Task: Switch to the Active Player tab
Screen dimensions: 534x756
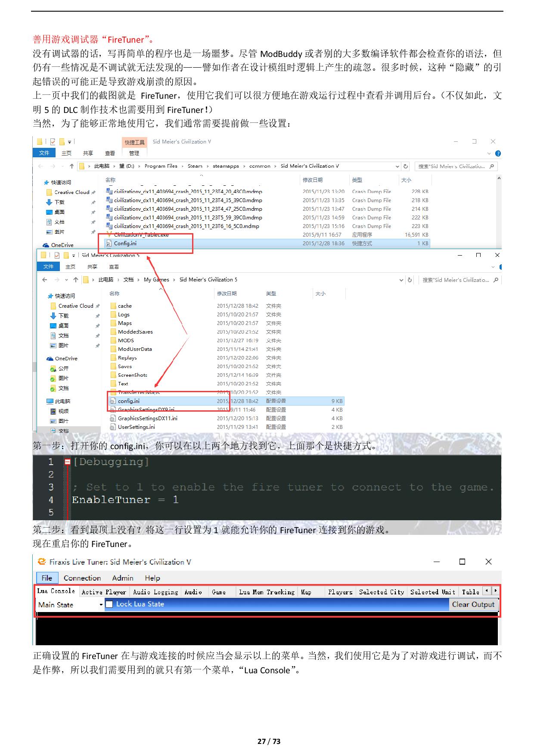Action: 104,592
